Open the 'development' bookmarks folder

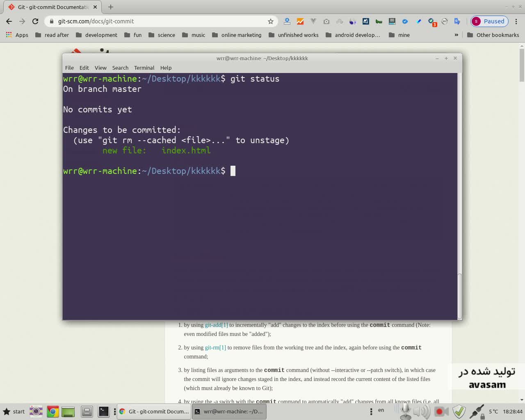pos(97,35)
